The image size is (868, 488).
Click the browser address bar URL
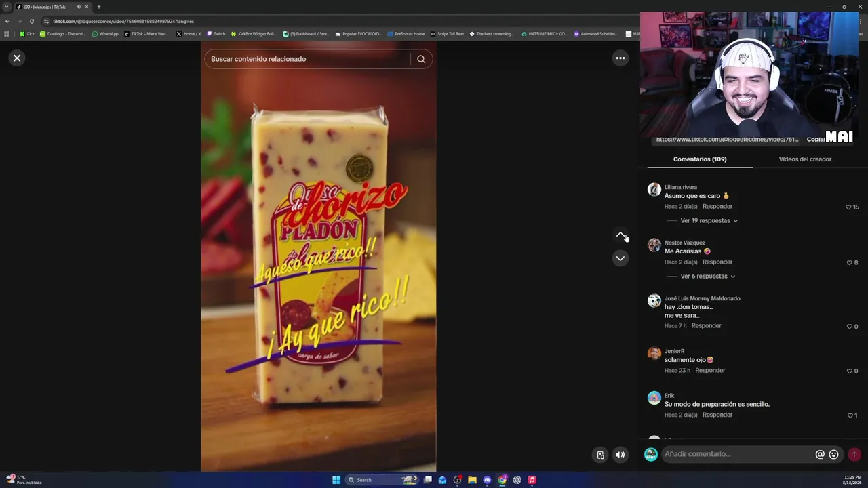click(x=123, y=21)
